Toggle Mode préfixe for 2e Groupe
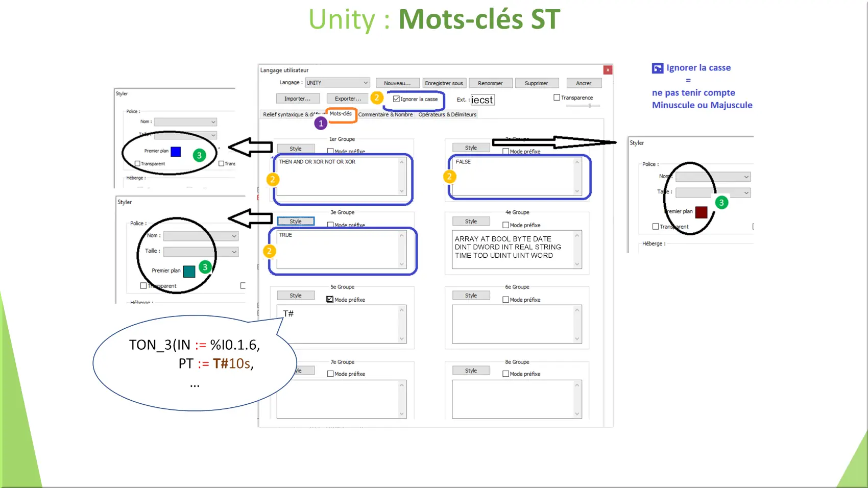This screenshot has width=868, height=488. tap(505, 152)
